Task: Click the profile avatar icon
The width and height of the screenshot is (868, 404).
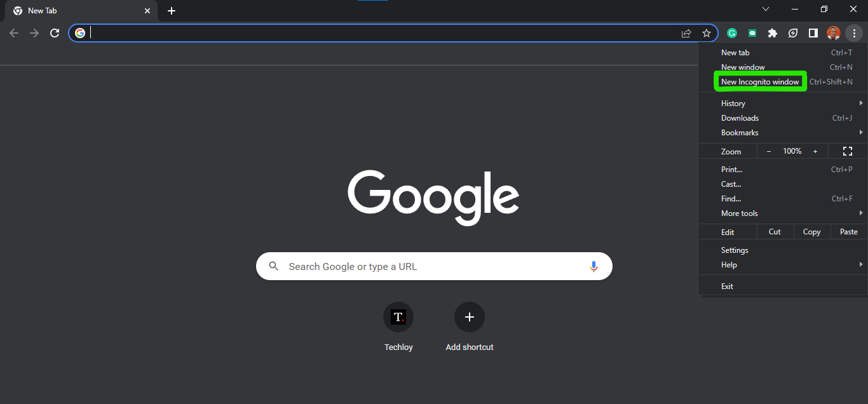Action: (x=833, y=33)
